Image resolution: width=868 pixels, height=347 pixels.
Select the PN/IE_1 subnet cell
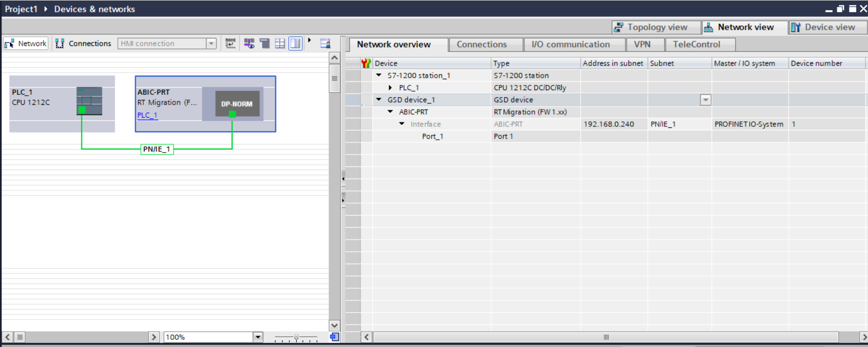680,124
